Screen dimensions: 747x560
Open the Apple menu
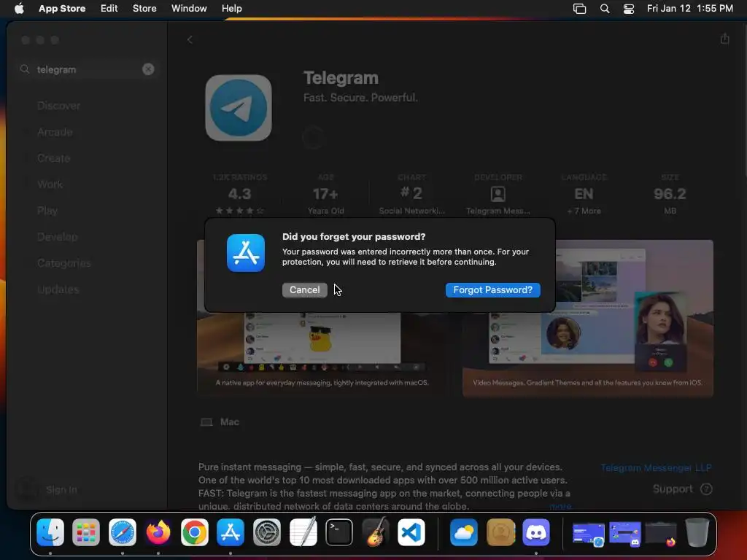pos(19,9)
